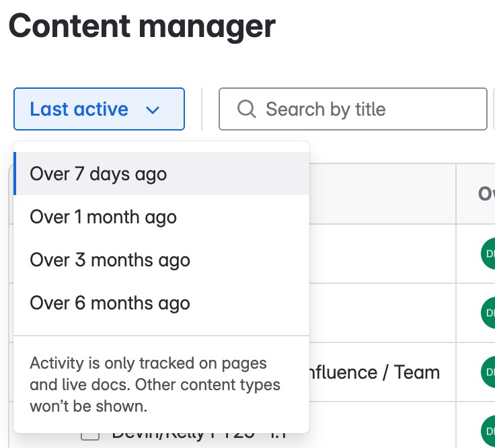Select Over 6 months ago option
495x448 pixels.
(x=161, y=303)
